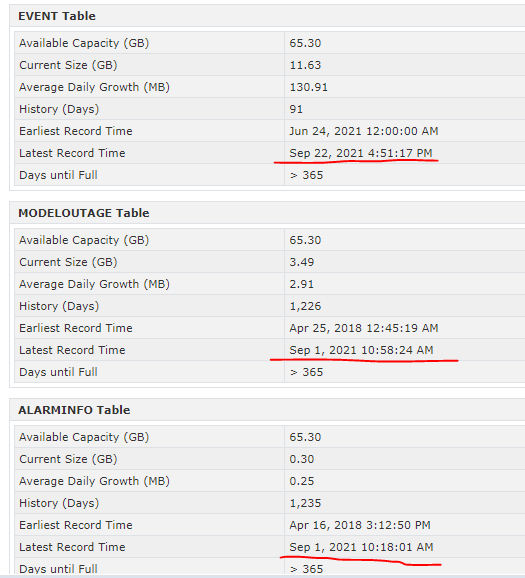This screenshot has width=525, height=578.
Task: Select EVENT Current Size value 11.63
Action: coord(305,65)
